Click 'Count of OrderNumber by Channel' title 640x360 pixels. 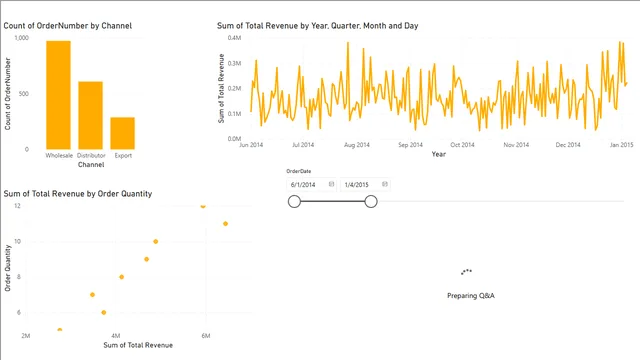[x=68, y=26]
